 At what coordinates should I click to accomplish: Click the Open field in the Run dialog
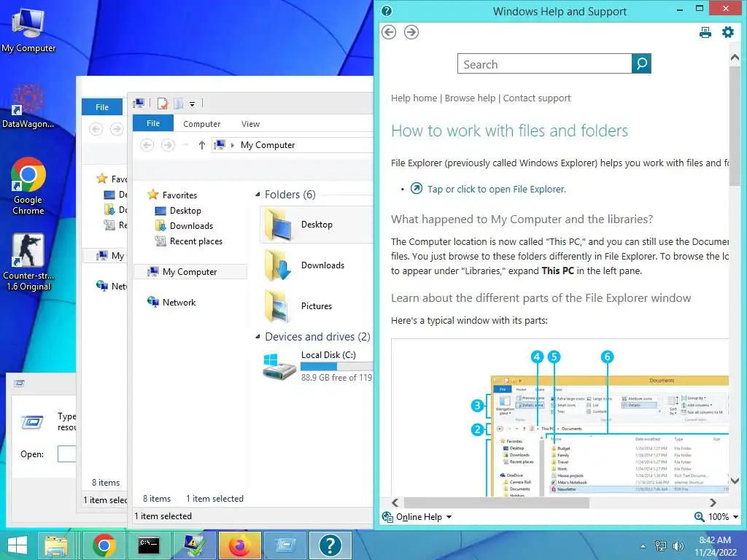point(66,454)
